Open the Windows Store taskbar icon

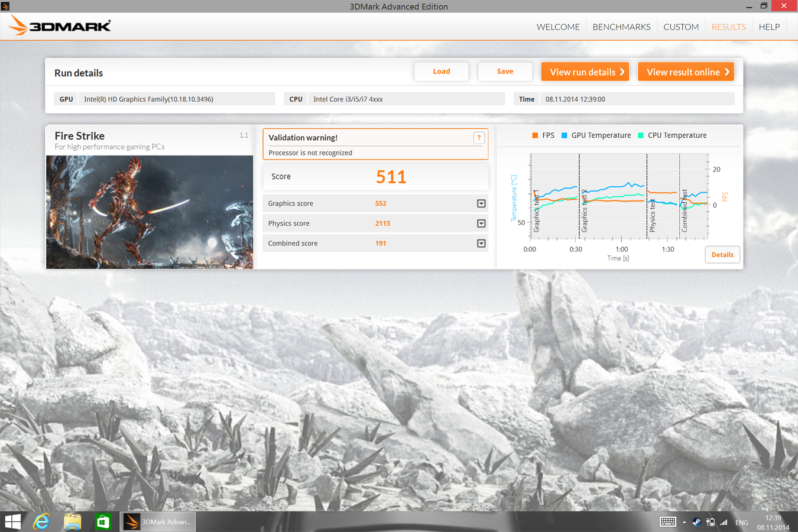pos(103,522)
